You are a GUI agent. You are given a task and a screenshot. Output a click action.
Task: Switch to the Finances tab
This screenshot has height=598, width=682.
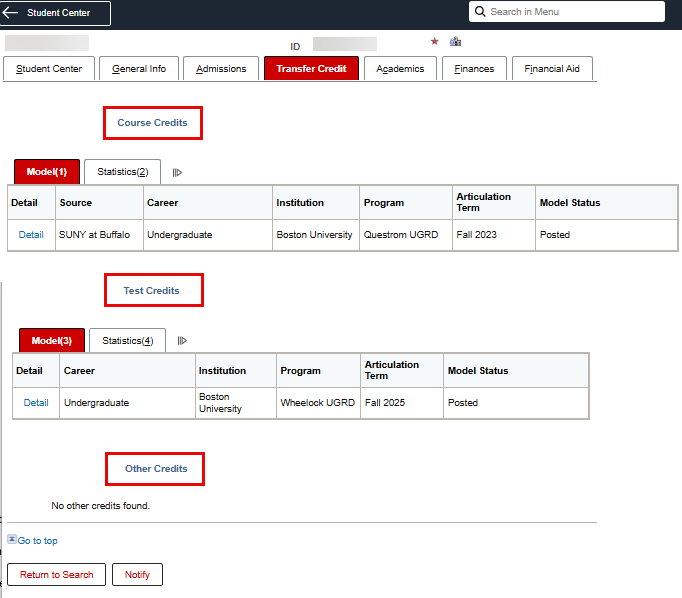coord(474,69)
